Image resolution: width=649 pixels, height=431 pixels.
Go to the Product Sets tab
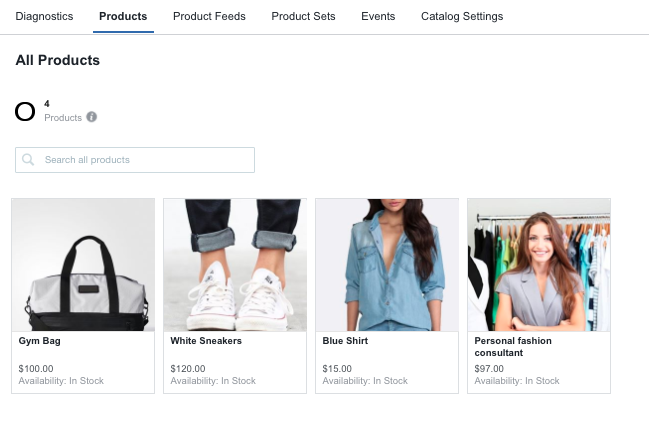[303, 17]
